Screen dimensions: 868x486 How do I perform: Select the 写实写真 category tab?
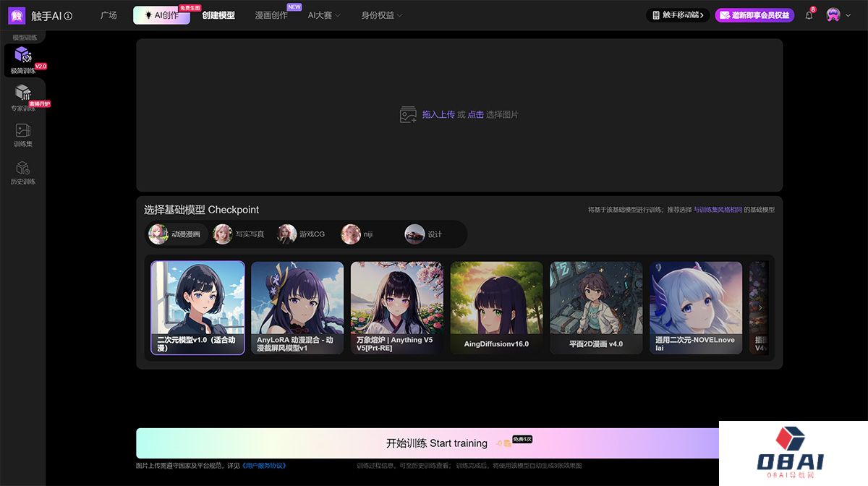pyautogui.click(x=239, y=234)
